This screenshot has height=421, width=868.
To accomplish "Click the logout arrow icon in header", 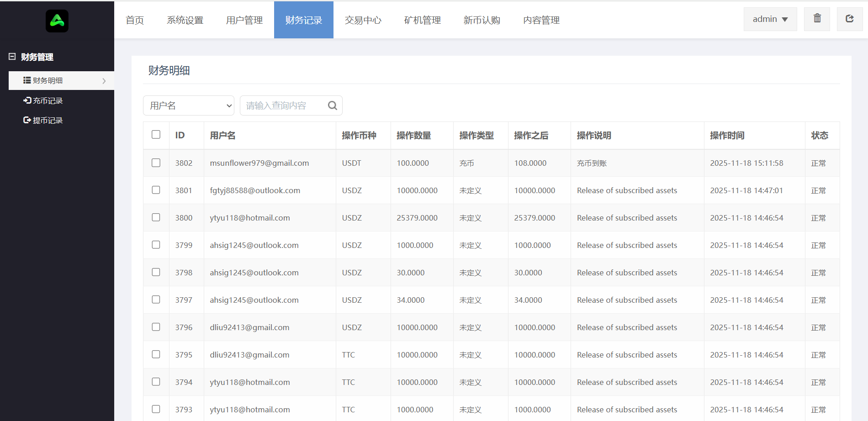I will coord(849,19).
